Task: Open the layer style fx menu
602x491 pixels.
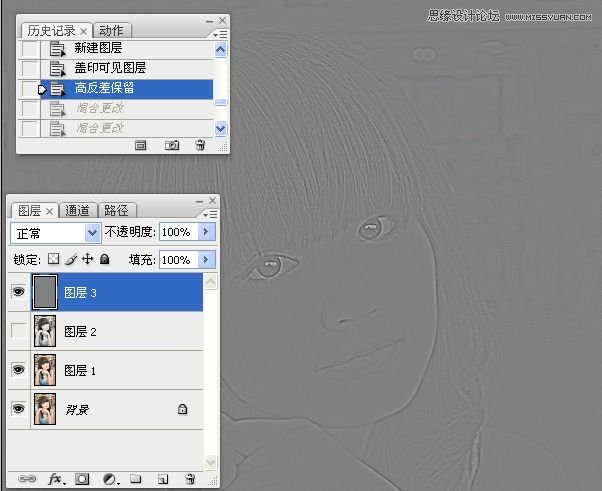Action: point(55,479)
